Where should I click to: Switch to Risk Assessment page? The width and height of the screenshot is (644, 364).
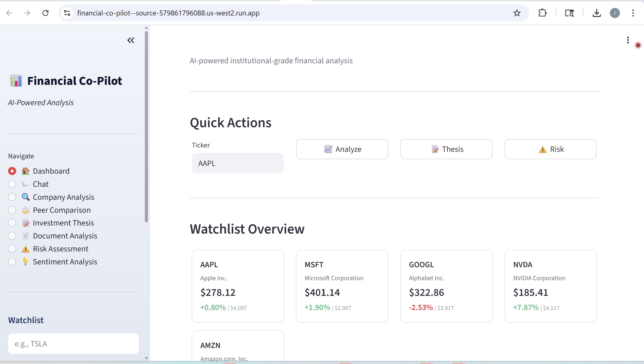pyautogui.click(x=12, y=249)
